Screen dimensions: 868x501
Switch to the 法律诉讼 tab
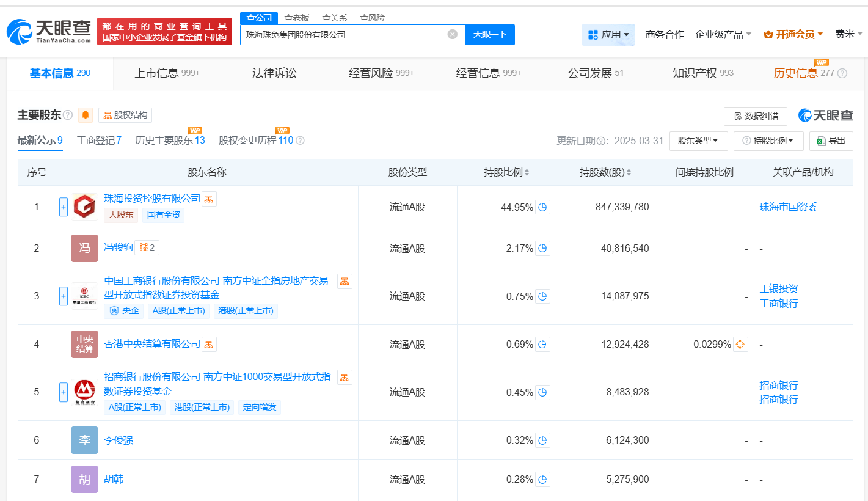(x=274, y=73)
